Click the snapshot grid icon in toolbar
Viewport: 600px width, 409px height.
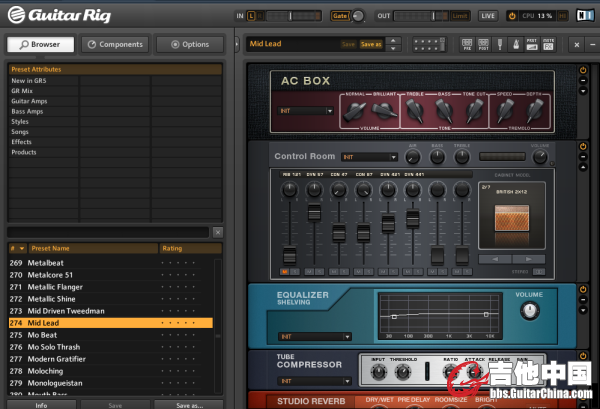tap(429, 44)
